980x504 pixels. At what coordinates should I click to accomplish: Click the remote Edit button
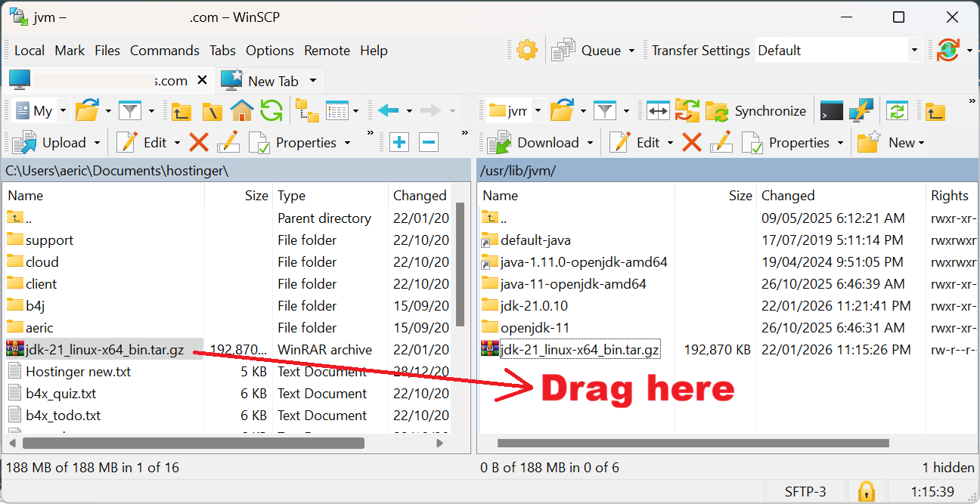click(634, 142)
